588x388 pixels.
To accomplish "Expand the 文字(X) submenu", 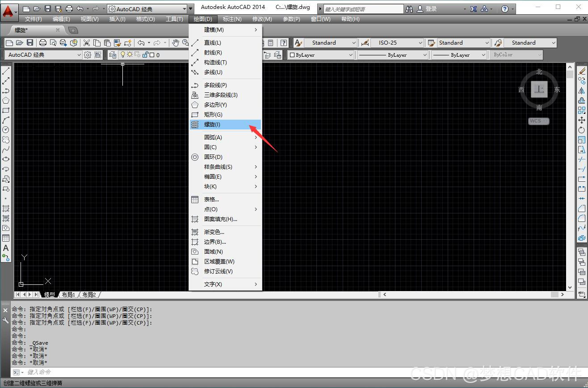I will pyautogui.click(x=225, y=284).
